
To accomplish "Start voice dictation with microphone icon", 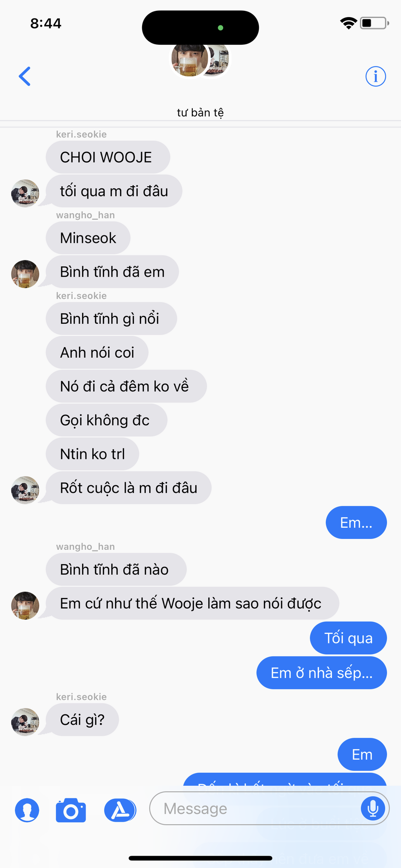I will click(373, 808).
